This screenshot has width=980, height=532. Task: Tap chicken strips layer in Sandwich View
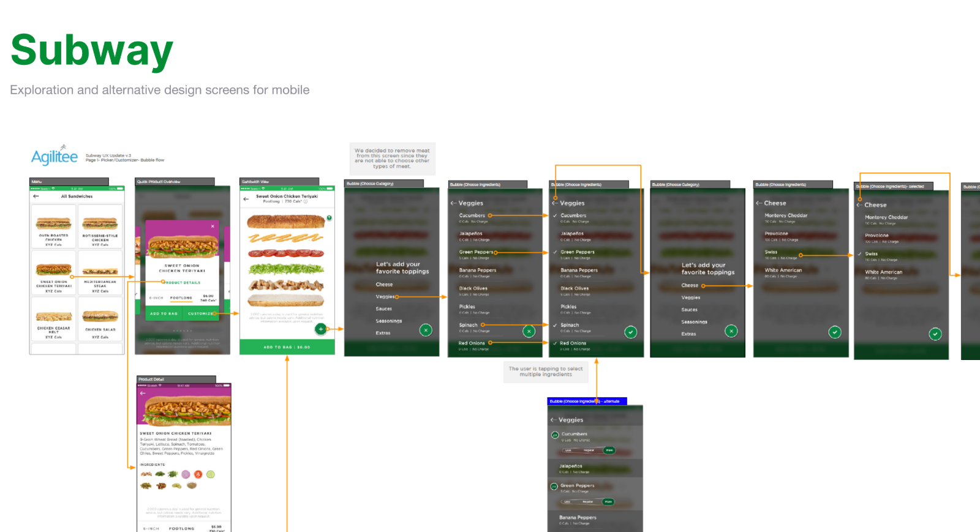[285, 285]
